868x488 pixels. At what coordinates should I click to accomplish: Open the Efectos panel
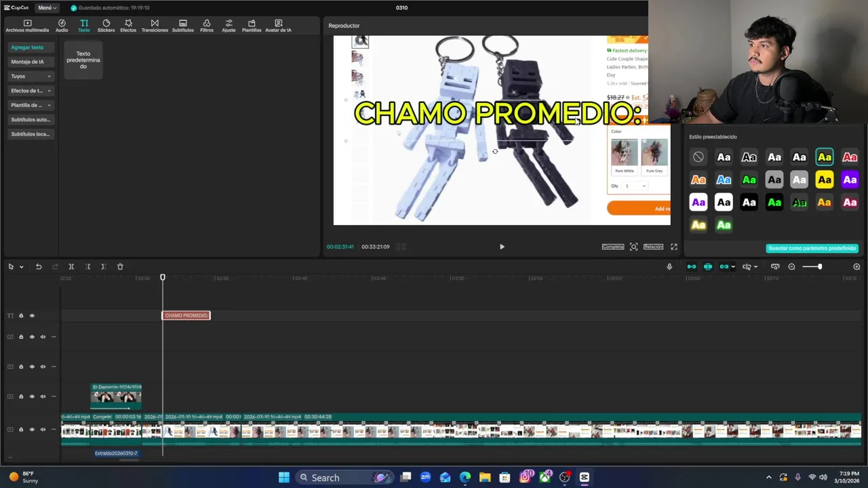coord(128,26)
